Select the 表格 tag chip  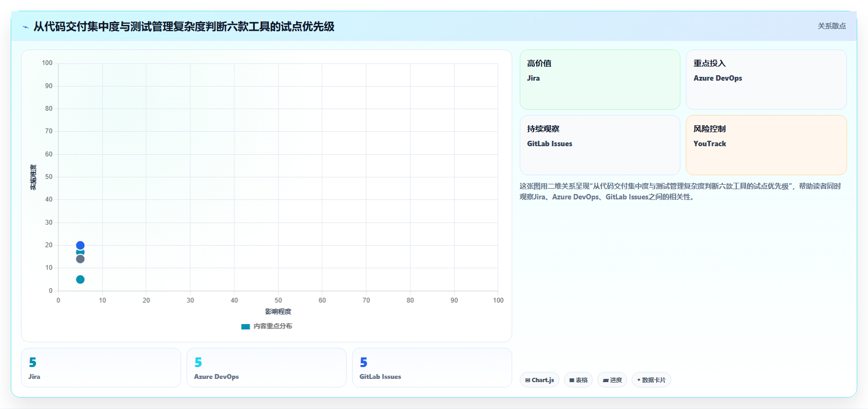[578, 380]
